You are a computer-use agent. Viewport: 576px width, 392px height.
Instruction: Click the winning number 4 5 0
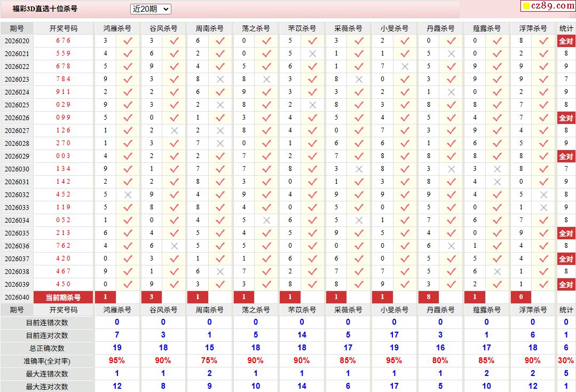point(63,284)
